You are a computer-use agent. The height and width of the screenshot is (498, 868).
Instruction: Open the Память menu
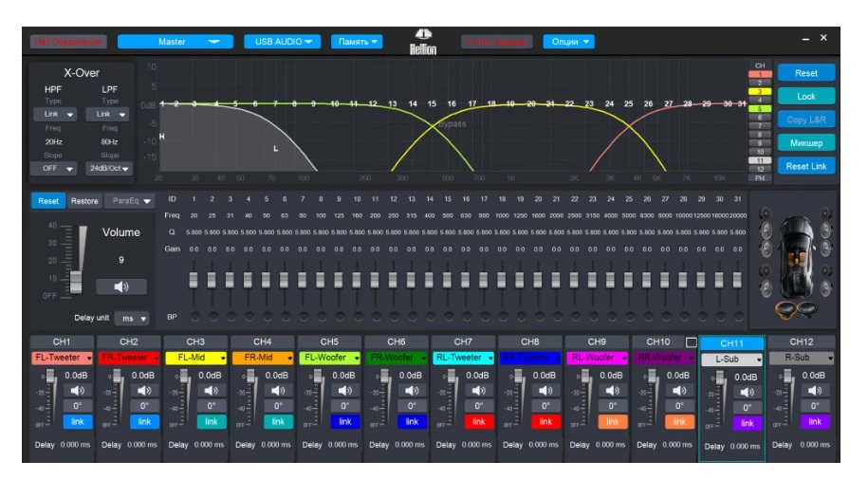(357, 42)
